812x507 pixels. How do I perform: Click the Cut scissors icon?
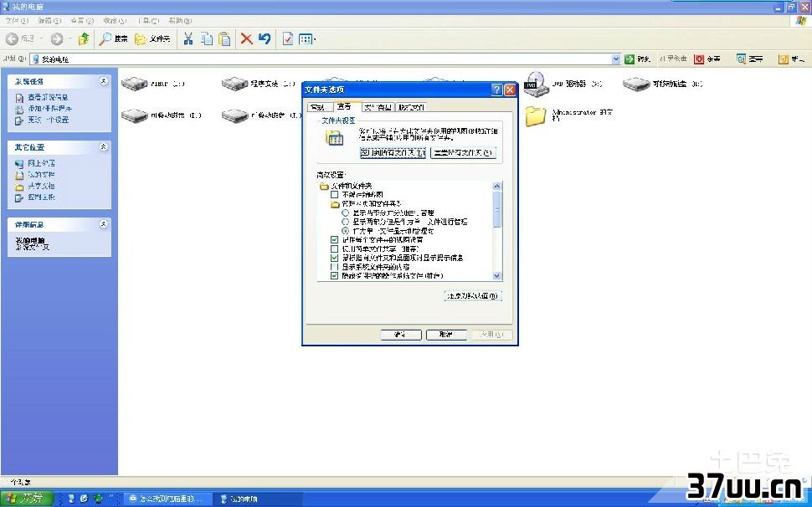coord(188,38)
